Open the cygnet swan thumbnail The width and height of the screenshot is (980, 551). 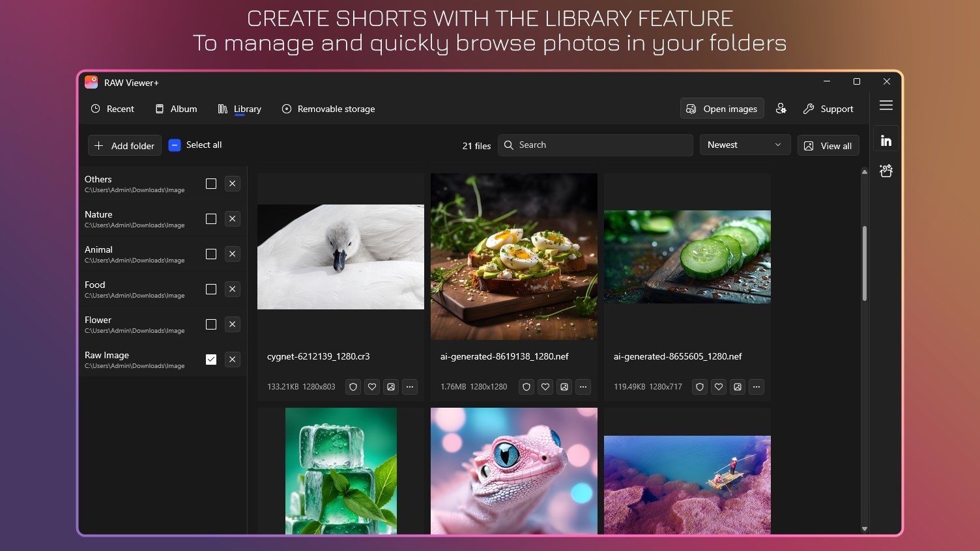[x=341, y=257]
